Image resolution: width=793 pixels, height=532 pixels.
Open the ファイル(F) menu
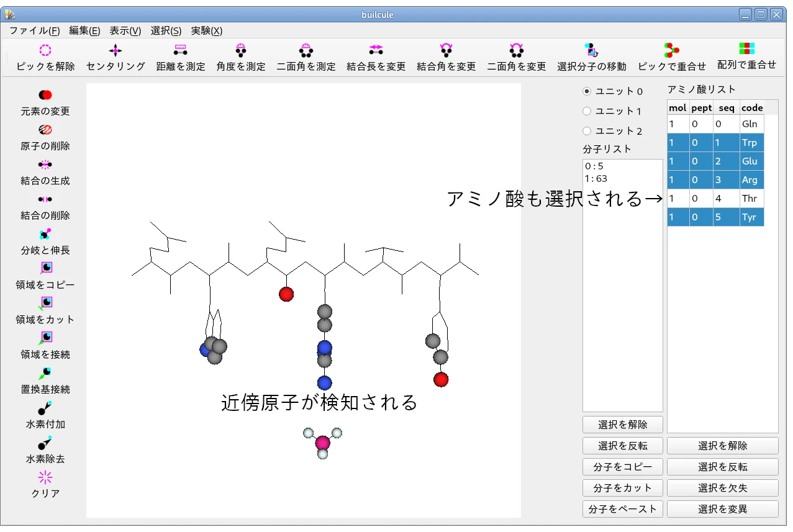click(x=35, y=31)
